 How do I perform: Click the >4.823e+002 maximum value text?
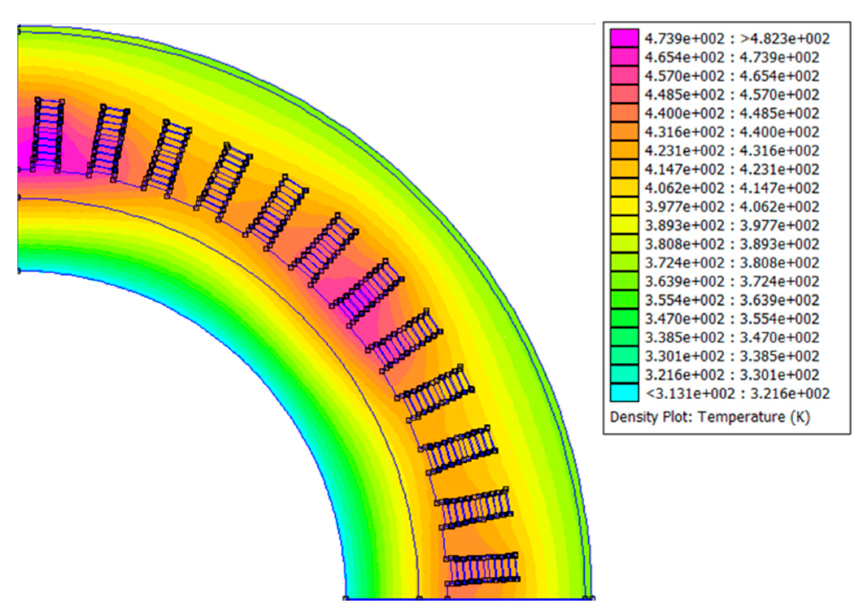click(x=784, y=39)
